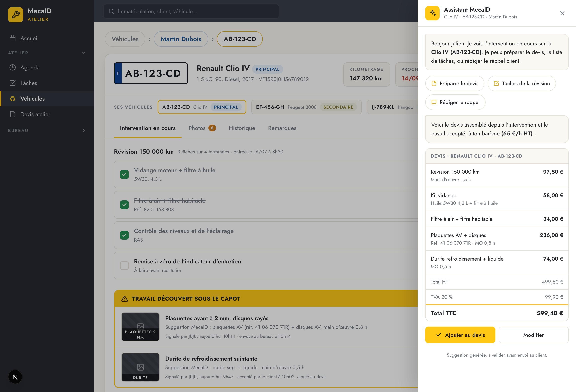Open the Martin Dubois breadcrumb
Screen dimensions: 576x392
click(181, 39)
